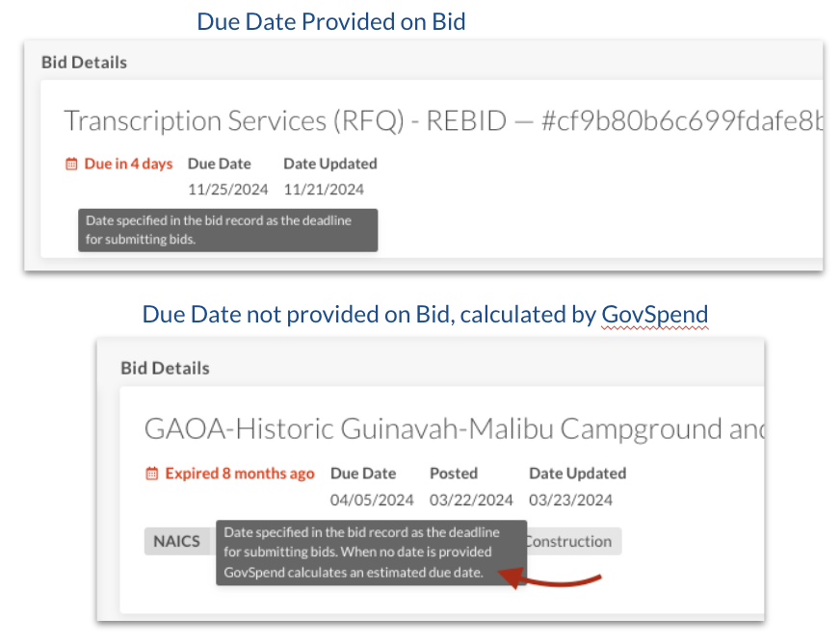Click the red Due in 4 days label

tap(128, 164)
